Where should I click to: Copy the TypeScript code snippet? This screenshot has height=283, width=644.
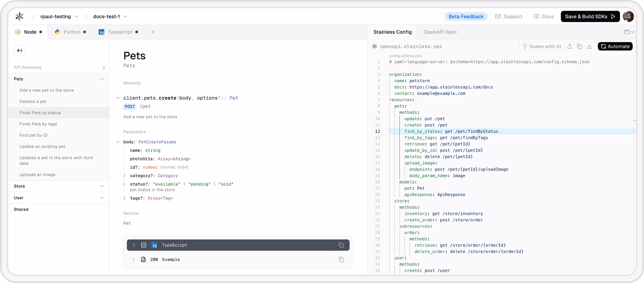tap(341, 245)
